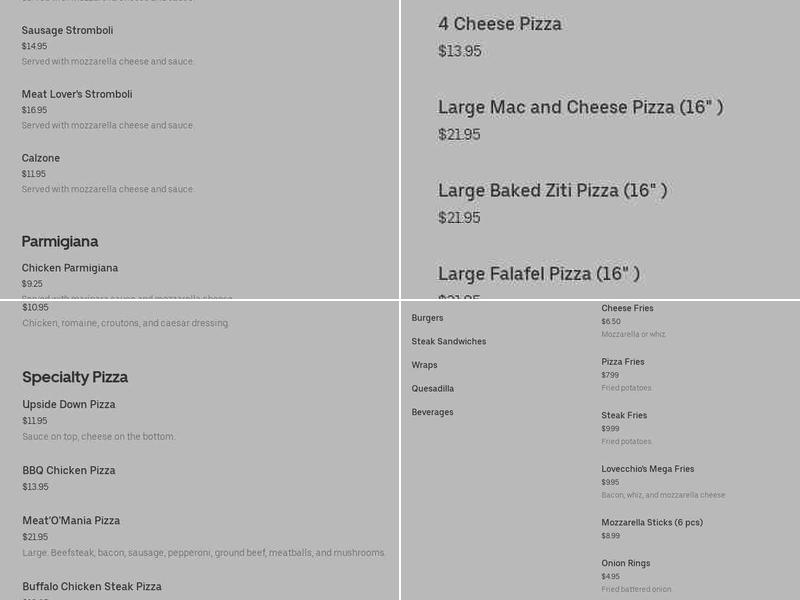Select the Cheese Fries item
The width and height of the screenshot is (800, 600).
[x=627, y=308]
